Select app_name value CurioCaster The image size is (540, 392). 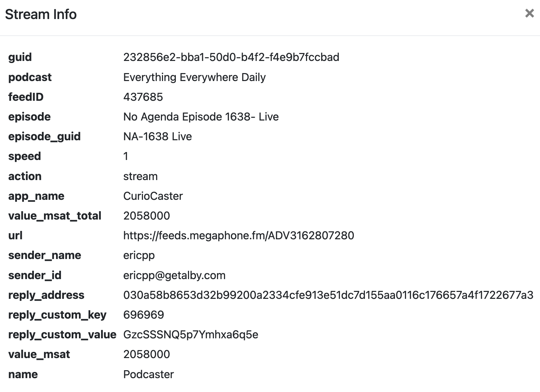coord(153,196)
